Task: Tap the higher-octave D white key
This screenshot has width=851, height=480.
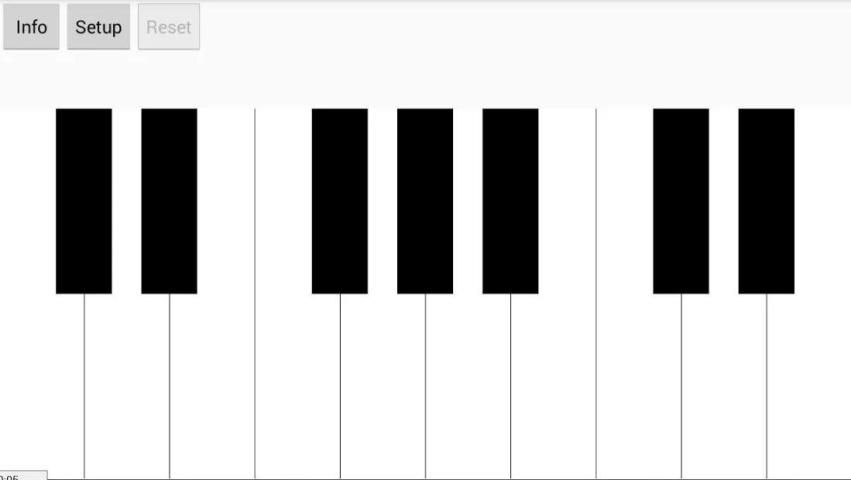Action: click(x=724, y=386)
